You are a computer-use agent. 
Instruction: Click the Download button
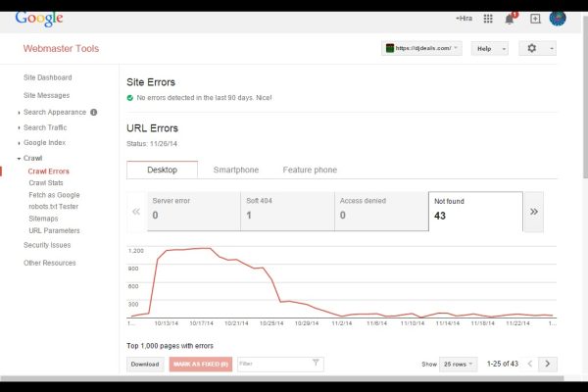(x=145, y=364)
